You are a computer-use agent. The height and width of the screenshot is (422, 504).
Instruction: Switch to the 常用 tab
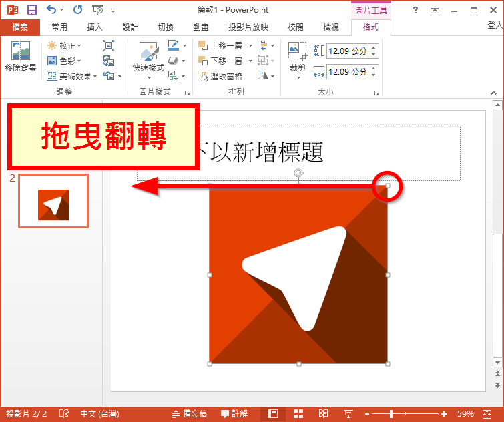59,27
